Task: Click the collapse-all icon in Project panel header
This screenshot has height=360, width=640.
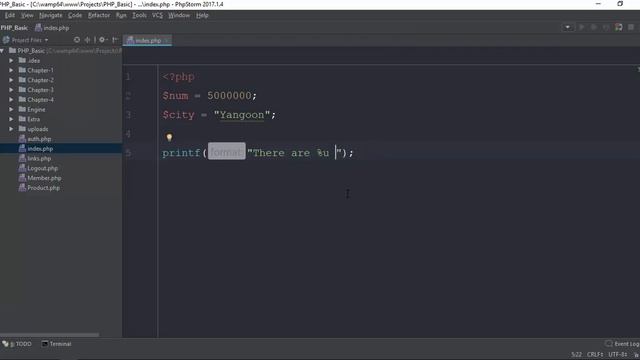Action: click(87, 40)
